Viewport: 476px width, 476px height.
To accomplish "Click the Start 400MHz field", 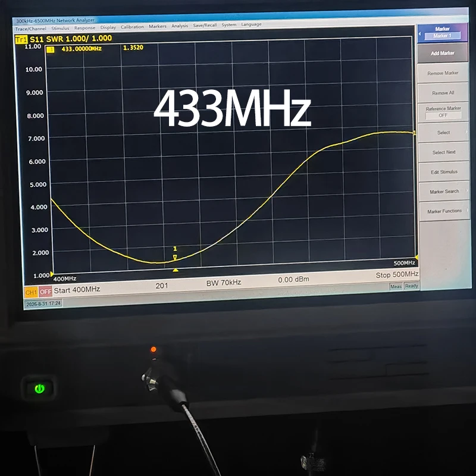I will (x=77, y=290).
